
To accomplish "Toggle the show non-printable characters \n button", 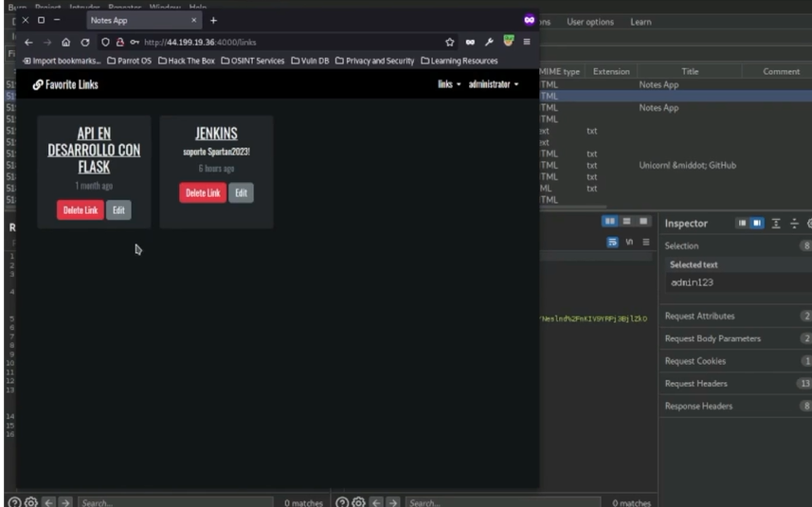I will (x=628, y=242).
